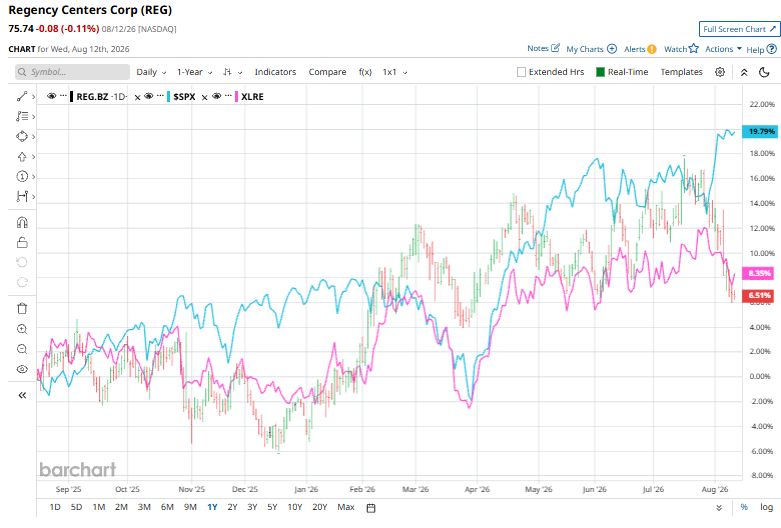Viewport: 781px width, 528px height.
Task: Select the 5Y time range
Action: [272, 507]
